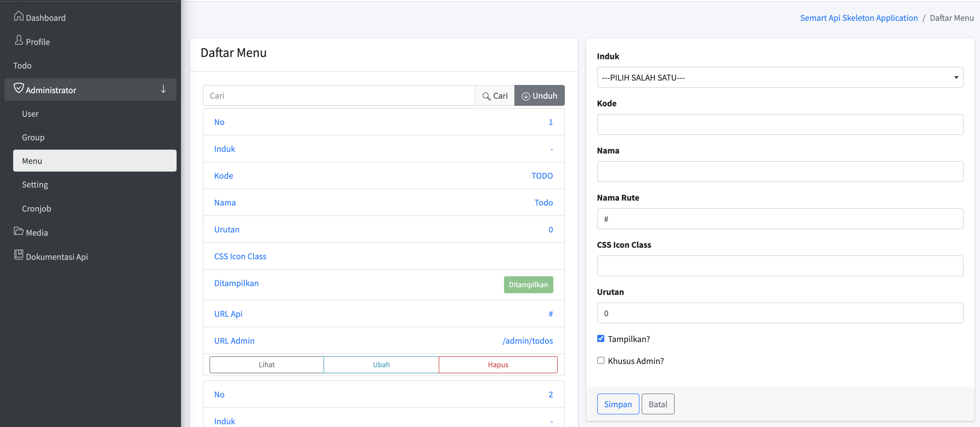Screen dimensions: 980x427
Task: Focus the Nama Rute input field
Action: coord(780,219)
